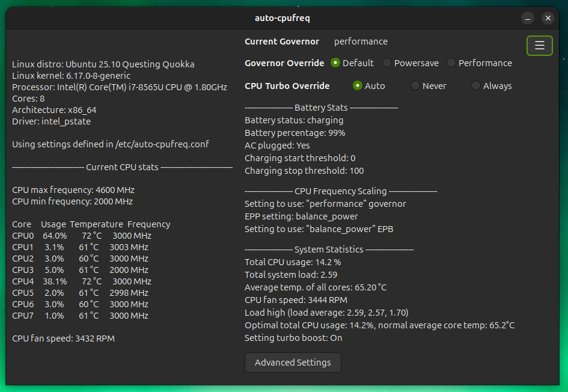568x392 pixels.
Task: Click the CPU6 stats row
Action: [81, 304]
